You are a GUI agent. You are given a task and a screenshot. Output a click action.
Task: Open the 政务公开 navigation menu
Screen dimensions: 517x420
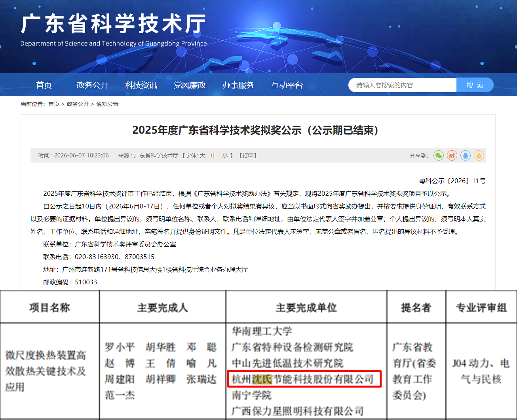click(x=93, y=85)
